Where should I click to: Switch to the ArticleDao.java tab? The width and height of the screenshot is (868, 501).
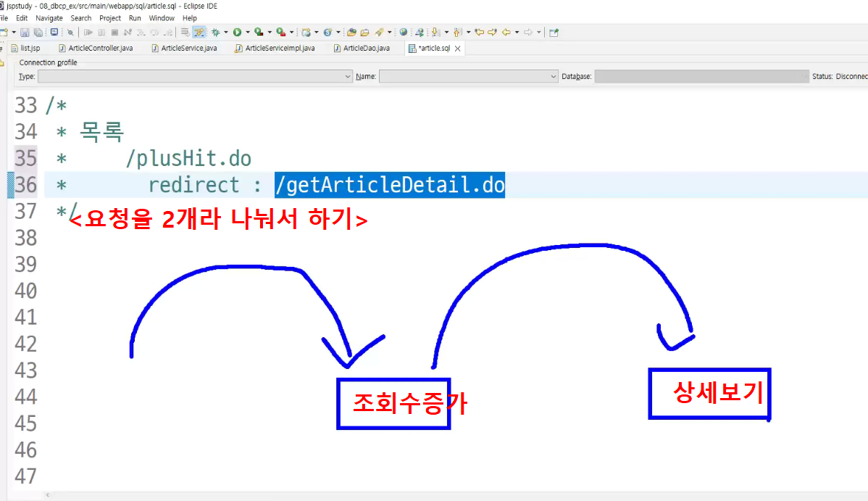(x=362, y=49)
